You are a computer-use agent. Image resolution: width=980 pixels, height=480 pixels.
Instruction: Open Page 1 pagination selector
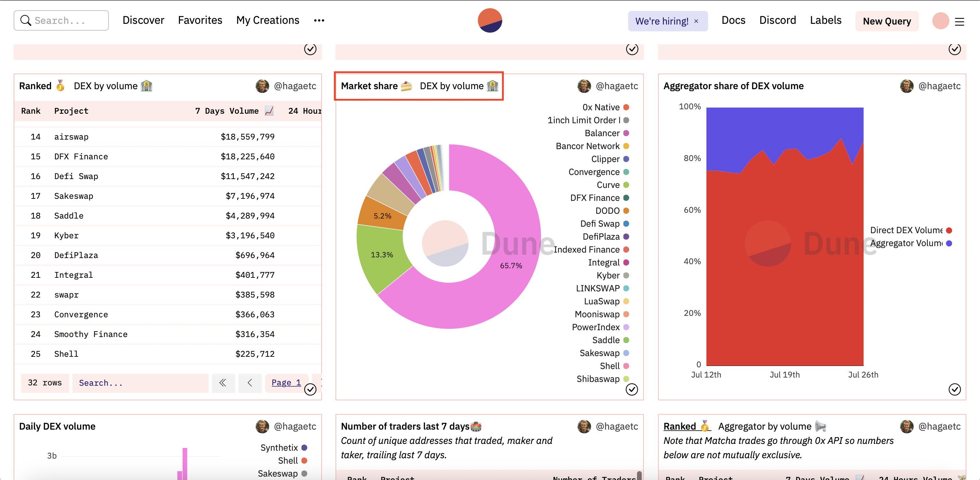click(286, 383)
